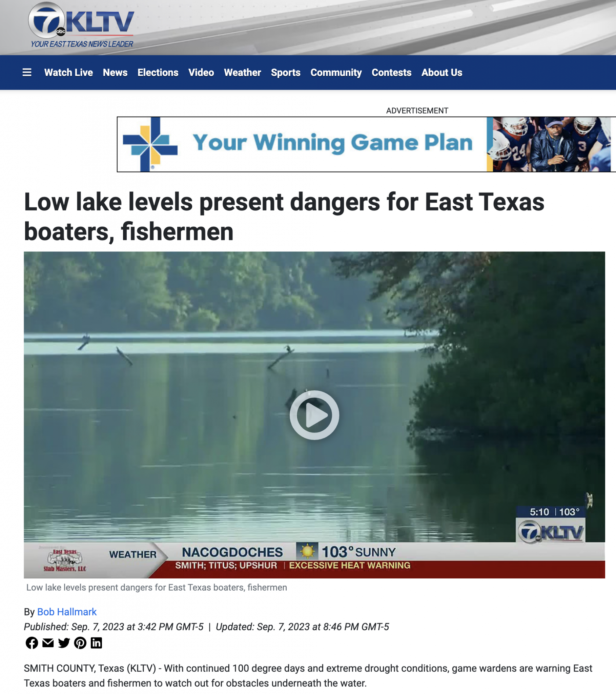Play the lake levels video
This screenshot has width=616, height=694.
(314, 415)
